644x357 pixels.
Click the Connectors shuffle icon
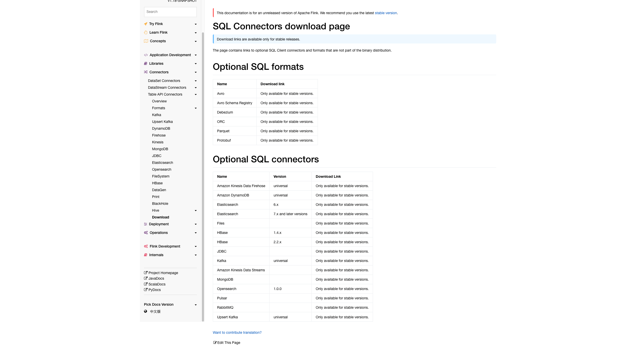pyautogui.click(x=146, y=72)
